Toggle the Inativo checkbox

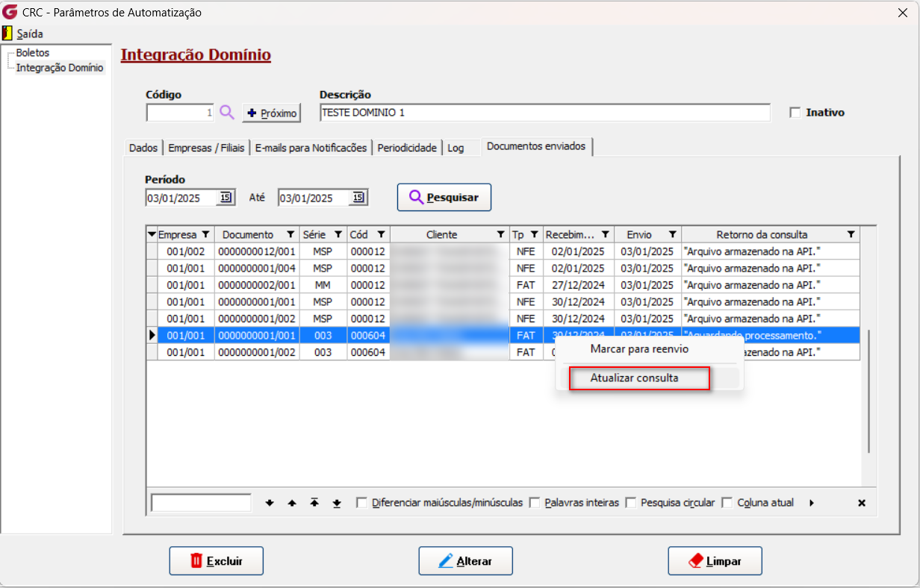(795, 113)
